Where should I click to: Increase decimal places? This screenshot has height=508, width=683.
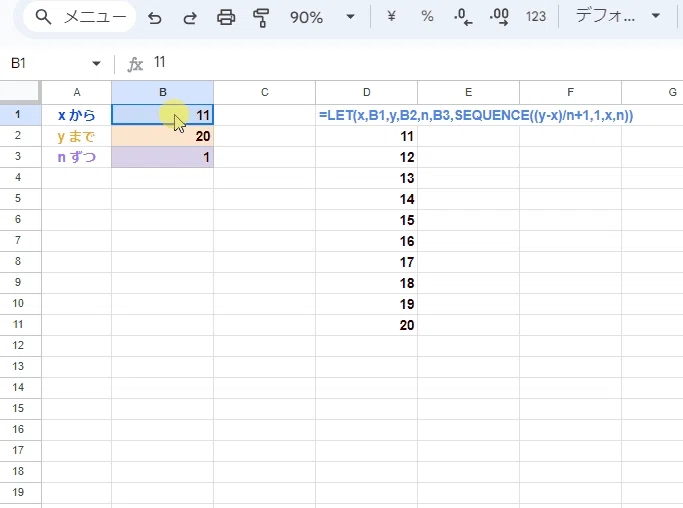click(x=499, y=17)
